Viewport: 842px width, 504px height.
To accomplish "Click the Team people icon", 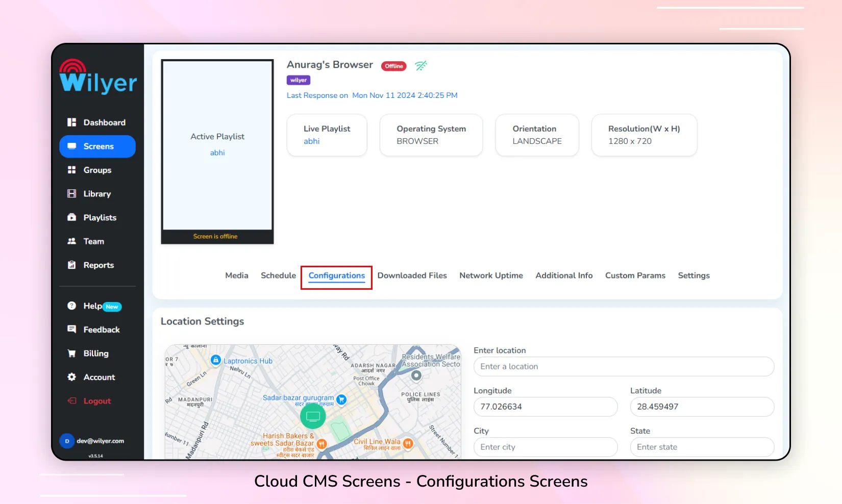I will pyautogui.click(x=72, y=241).
